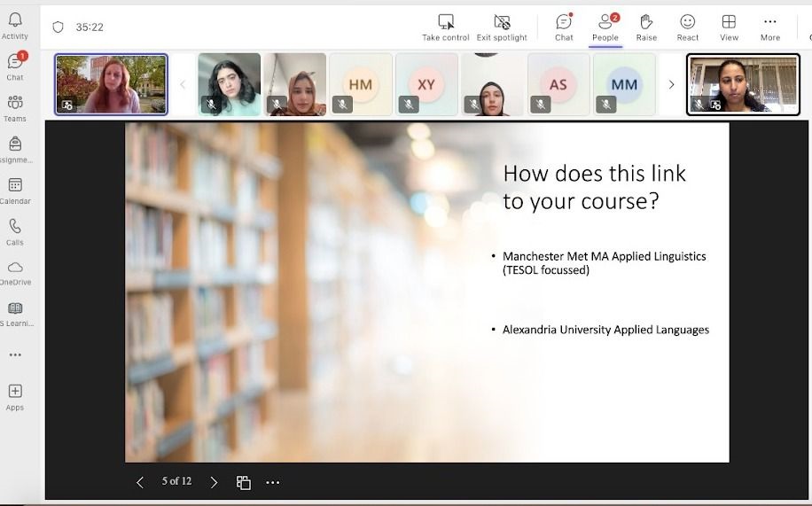Click Take control in meeting toolbar

tap(446, 27)
